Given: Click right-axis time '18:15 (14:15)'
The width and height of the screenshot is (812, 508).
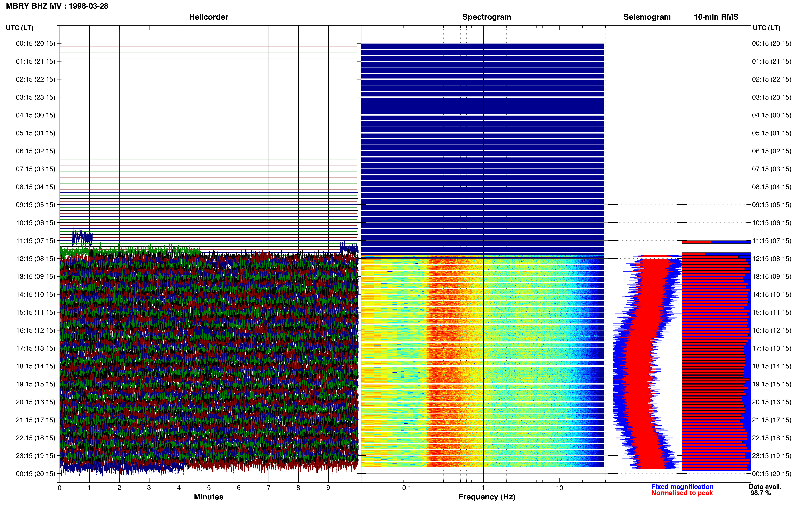Looking at the screenshot, I should coord(772,366).
